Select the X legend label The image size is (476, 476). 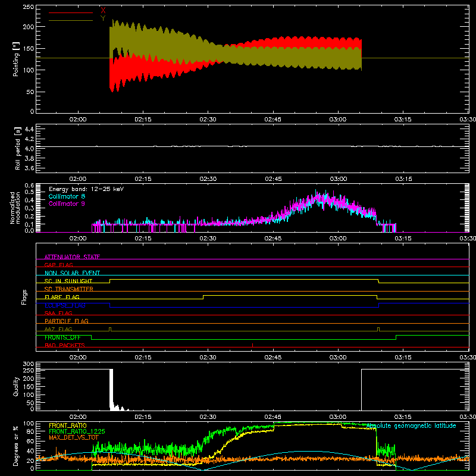click(x=103, y=11)
